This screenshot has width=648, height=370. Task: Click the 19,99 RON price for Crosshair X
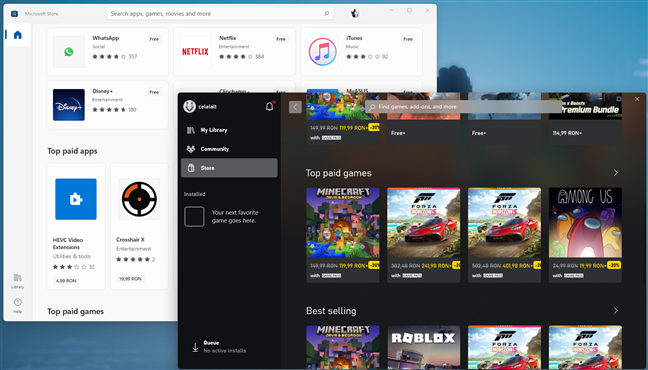pos(131,279)
